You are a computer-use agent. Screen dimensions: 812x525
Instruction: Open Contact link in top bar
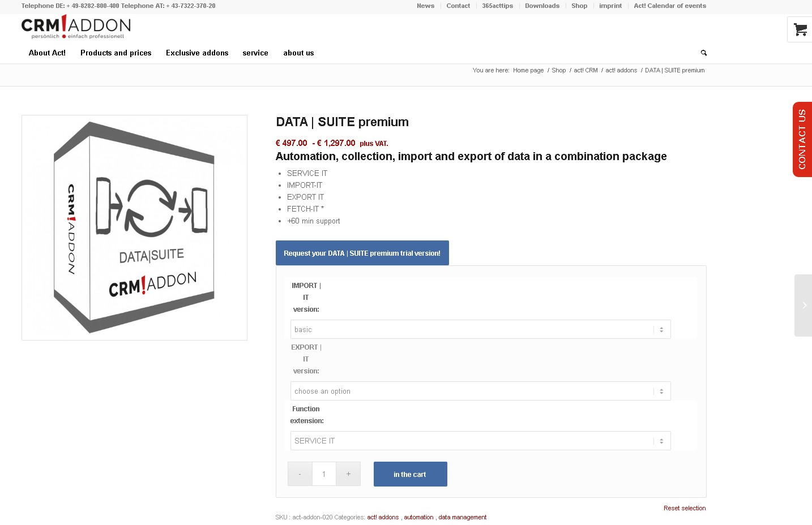pyautogui.click(x=458, y=6)
